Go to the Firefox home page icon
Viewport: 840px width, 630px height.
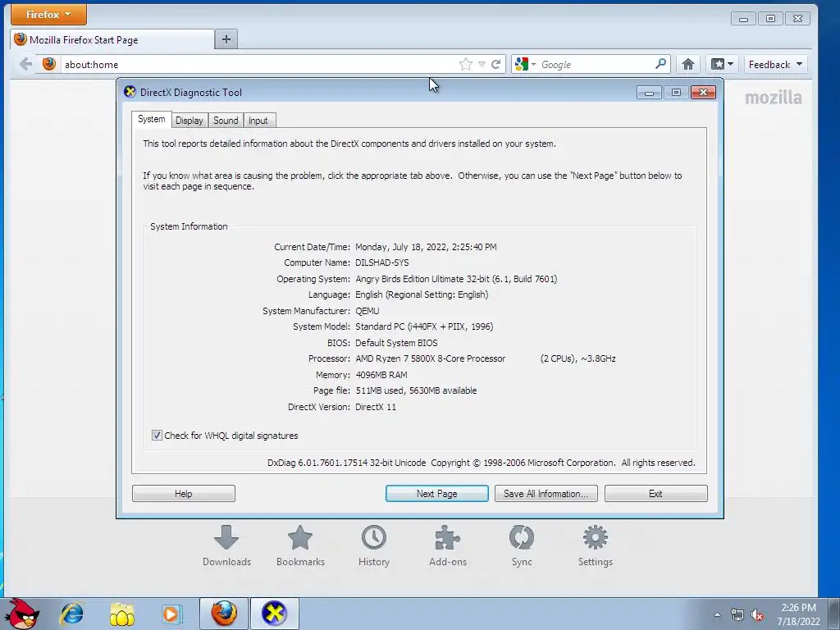point(688,64)
